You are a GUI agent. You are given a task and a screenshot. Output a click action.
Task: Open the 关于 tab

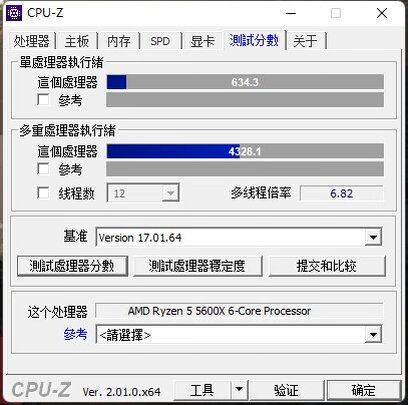coord(305,41)
